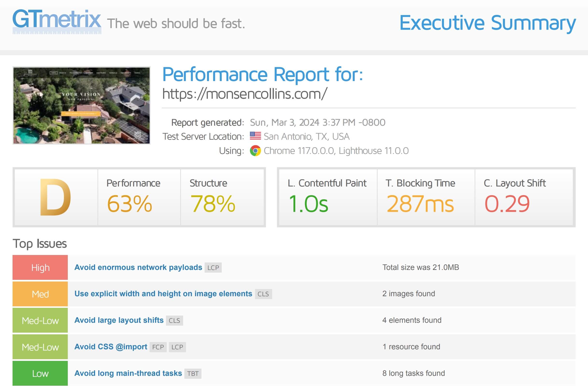Open the Avoid long main-thread tasks issue
588x392 pixels.
tap(128, 373)
